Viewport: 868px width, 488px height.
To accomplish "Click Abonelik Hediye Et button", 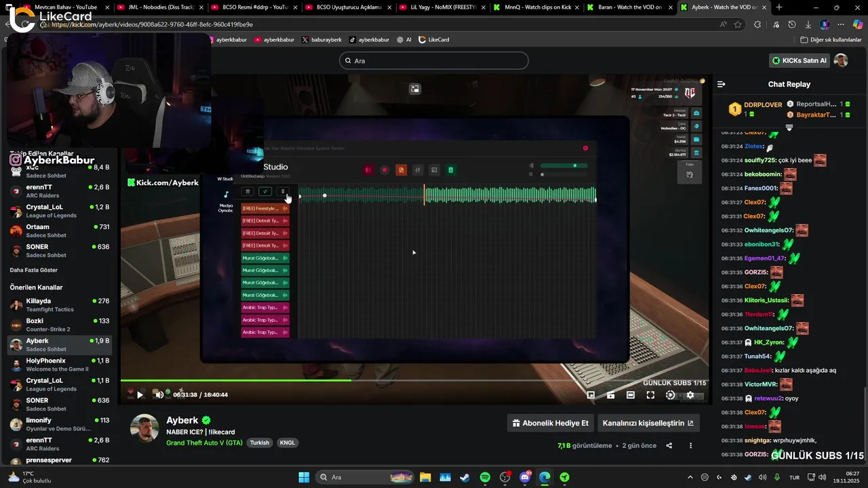I will coord(551,423).
